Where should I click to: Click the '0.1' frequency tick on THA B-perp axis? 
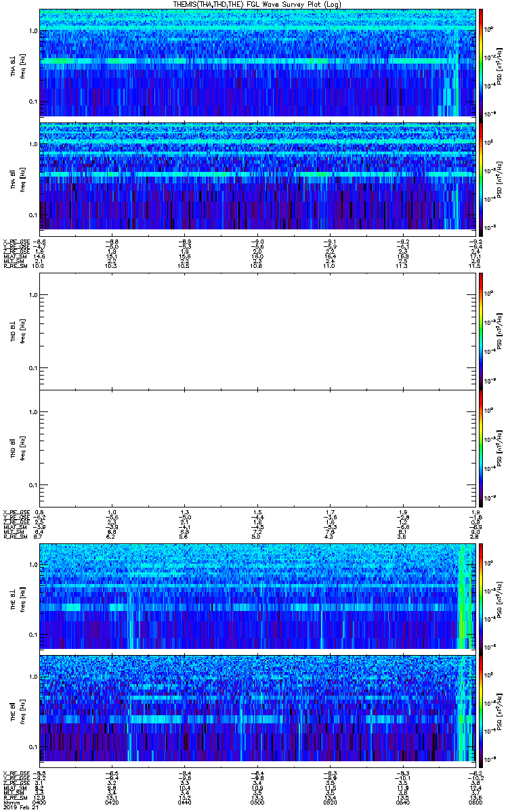click(33, 101)
